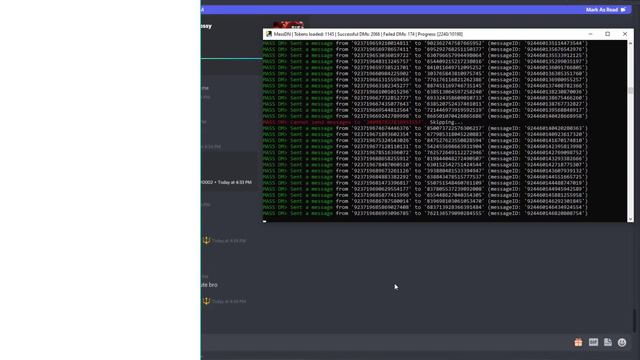Close the MassDM console window

[625, 34]
